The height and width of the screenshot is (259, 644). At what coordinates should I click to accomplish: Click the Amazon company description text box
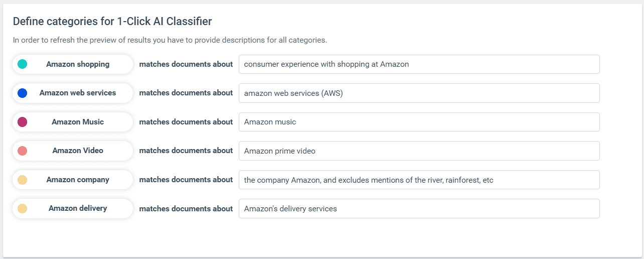[419, 180]
